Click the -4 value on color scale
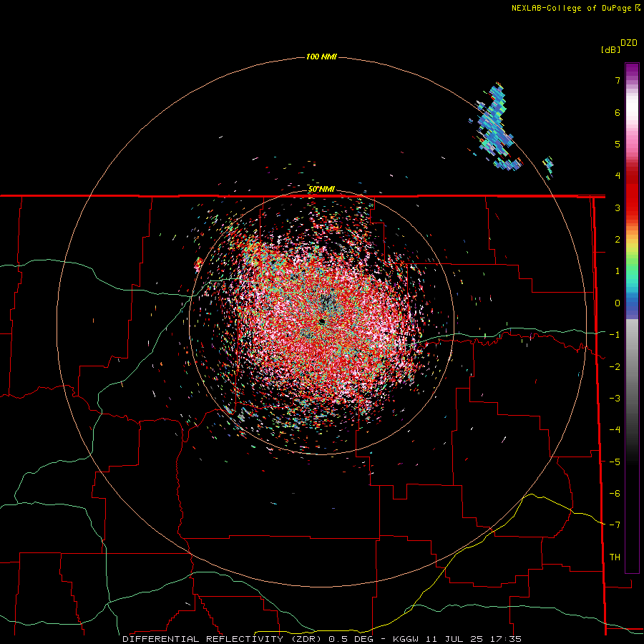Screen dimensions: 644x644 click(615, 430)
